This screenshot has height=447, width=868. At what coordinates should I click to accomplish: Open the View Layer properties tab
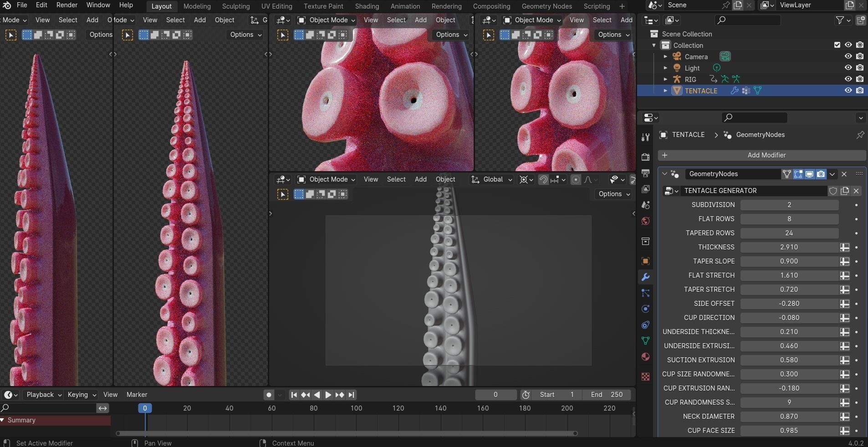click(645, 189)
